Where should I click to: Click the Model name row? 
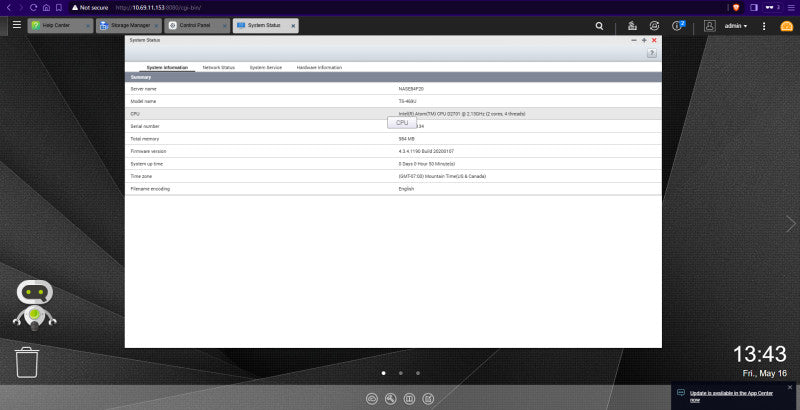coord(393,101)
